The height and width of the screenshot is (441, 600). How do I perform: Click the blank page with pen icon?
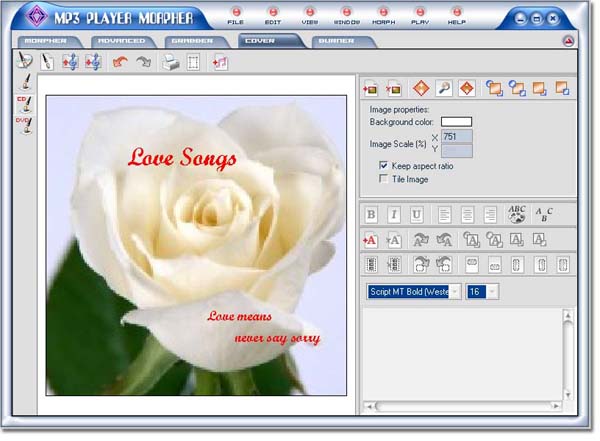(47, 62)
